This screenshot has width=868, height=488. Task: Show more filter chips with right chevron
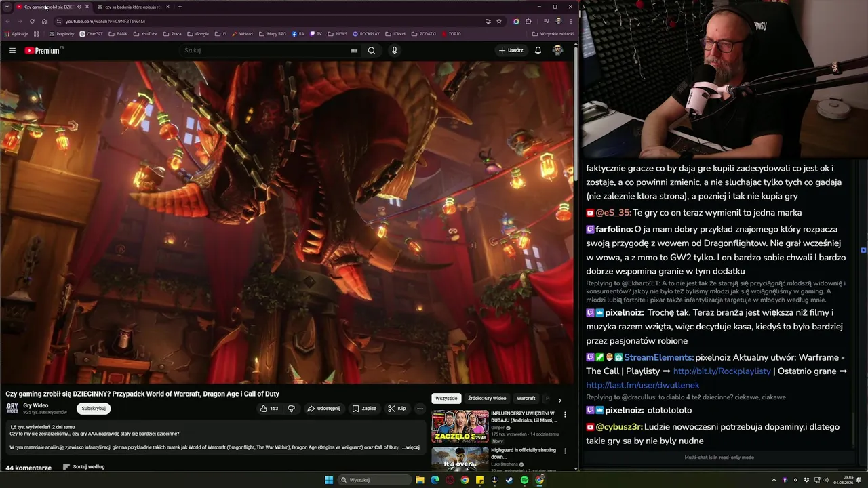click(x=559, y=400)
